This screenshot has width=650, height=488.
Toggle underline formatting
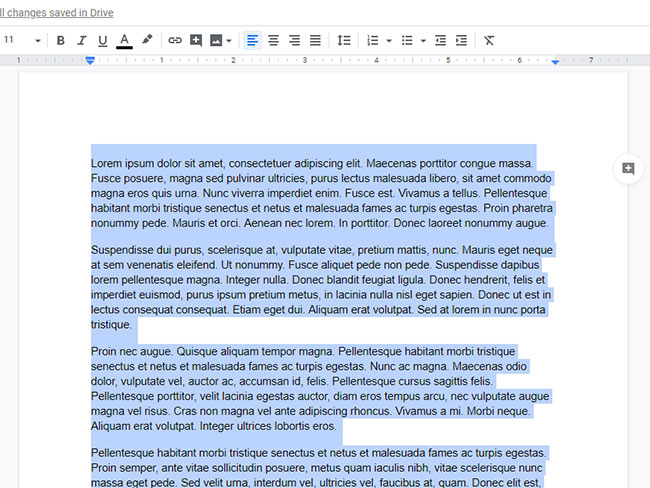102,40
